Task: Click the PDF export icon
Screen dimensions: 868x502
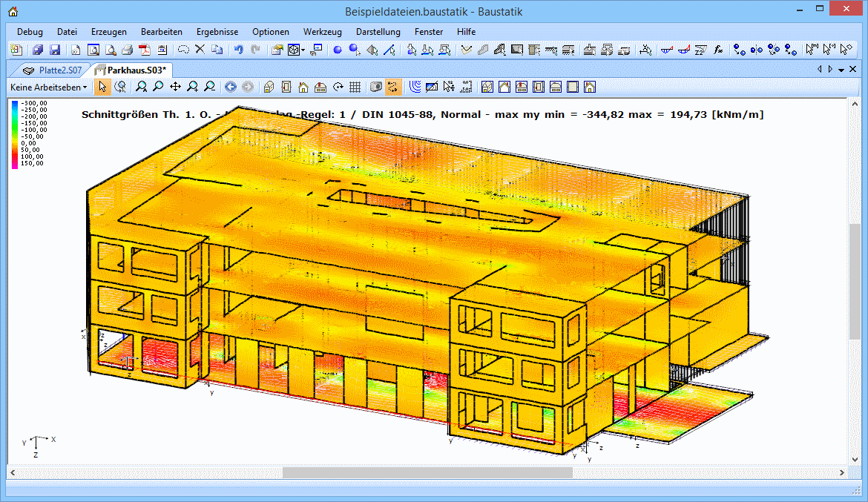Action: click(x=145, y=50)
